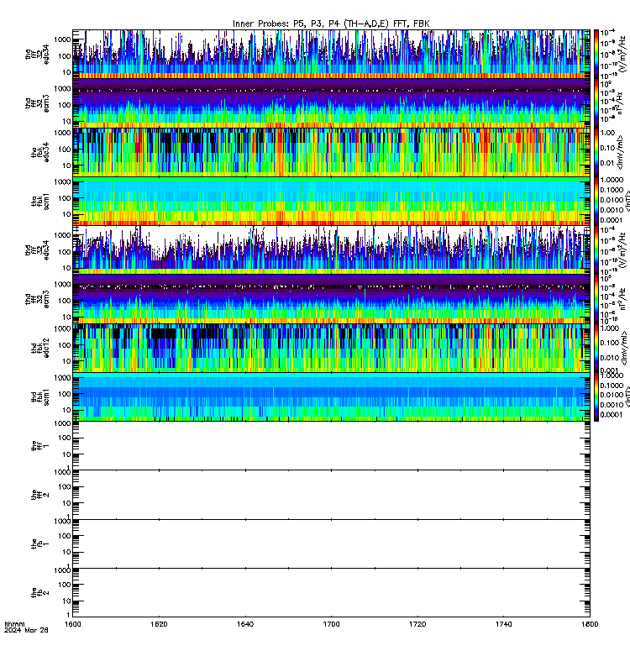Select the tha fbk edc34 filter bank panel
This screenshot has height=672, width=630.
tap(331, 152)
